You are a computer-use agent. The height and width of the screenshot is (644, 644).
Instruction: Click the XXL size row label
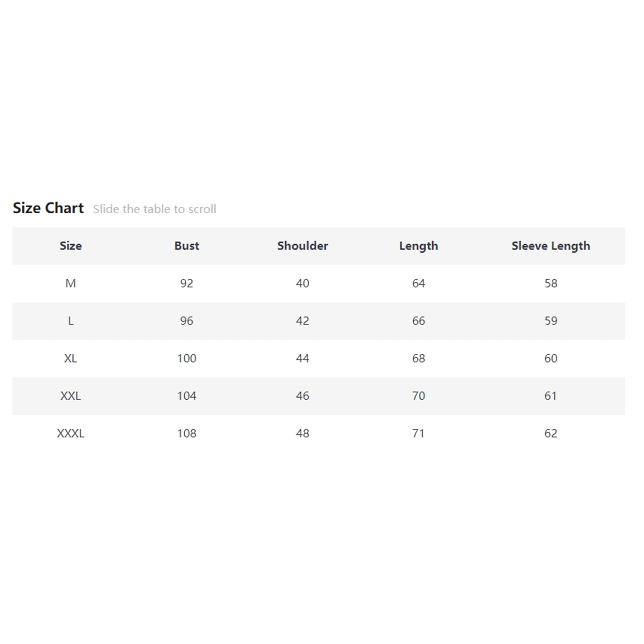[70, 396]
